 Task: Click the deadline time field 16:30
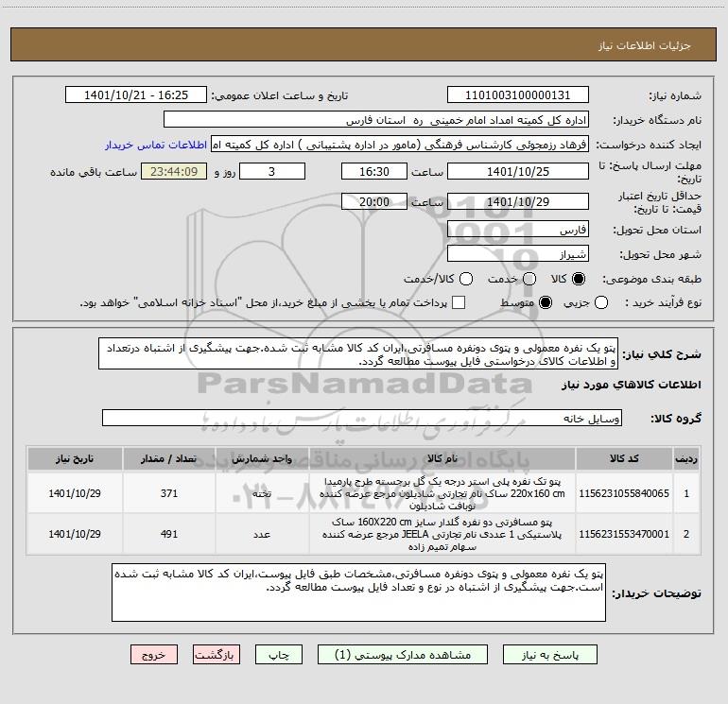pos(374,171)
